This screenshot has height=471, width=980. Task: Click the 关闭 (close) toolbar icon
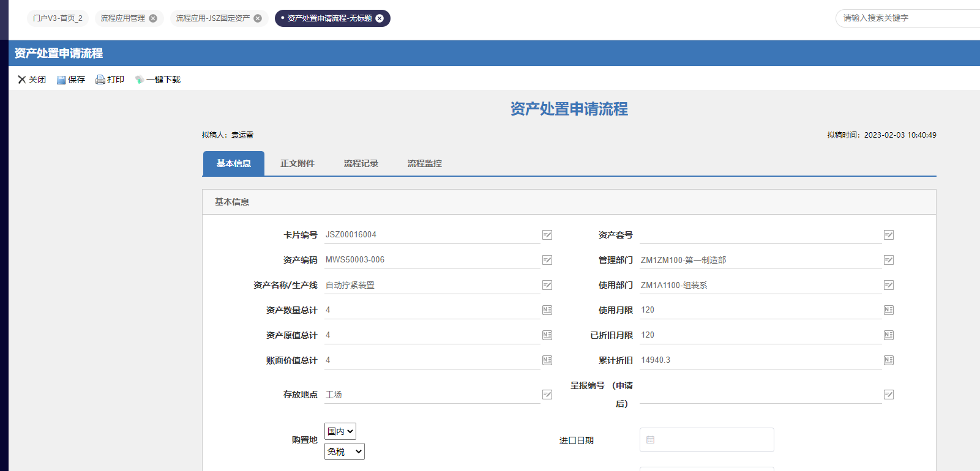tap(22, 80)
